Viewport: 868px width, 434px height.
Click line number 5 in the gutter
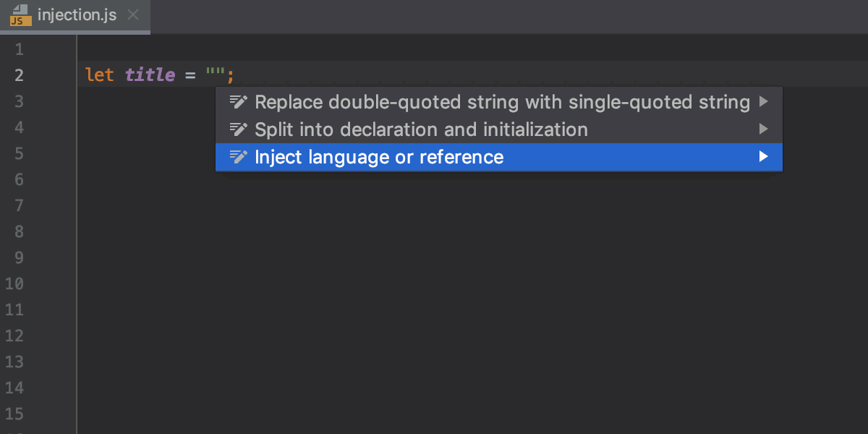pos(19,153)
